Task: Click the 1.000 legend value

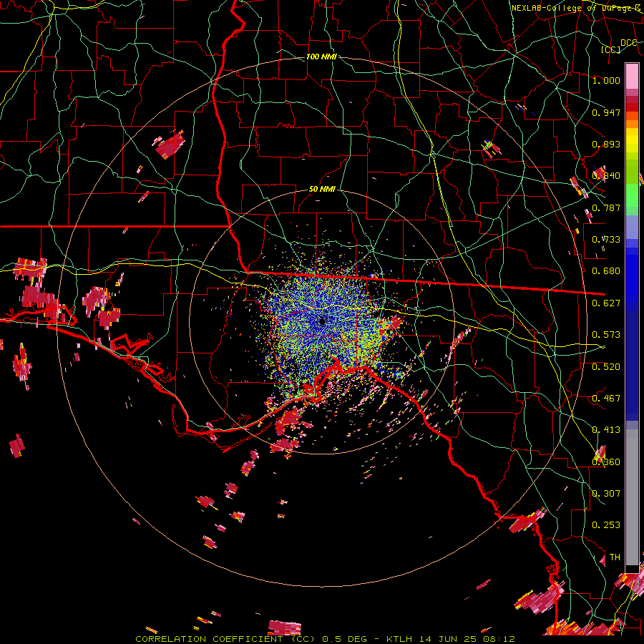Action: click(606, 80)
